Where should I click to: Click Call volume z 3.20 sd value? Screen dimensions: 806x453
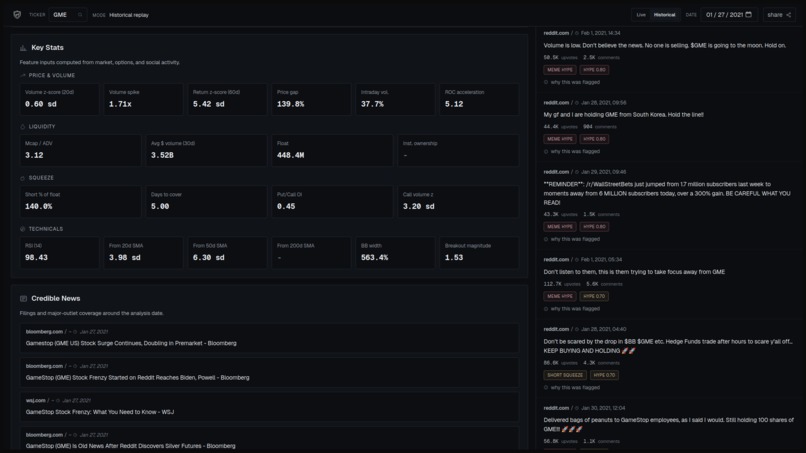(x=418, y=207)
